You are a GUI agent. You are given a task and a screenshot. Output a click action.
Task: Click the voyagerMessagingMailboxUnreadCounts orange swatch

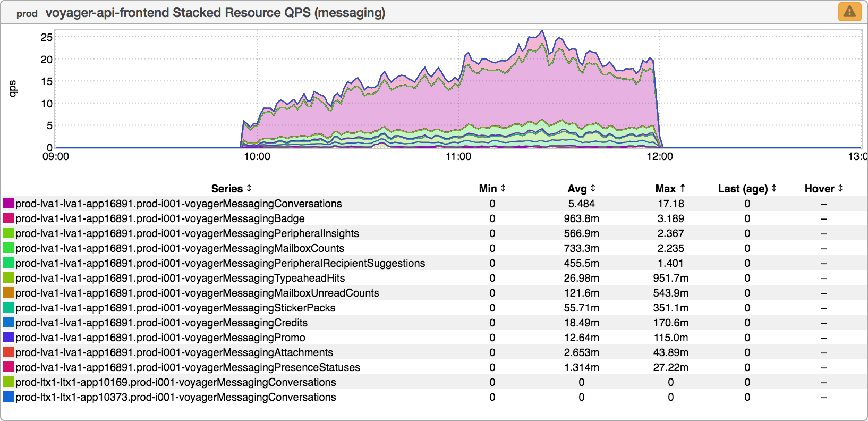[8, 293]
